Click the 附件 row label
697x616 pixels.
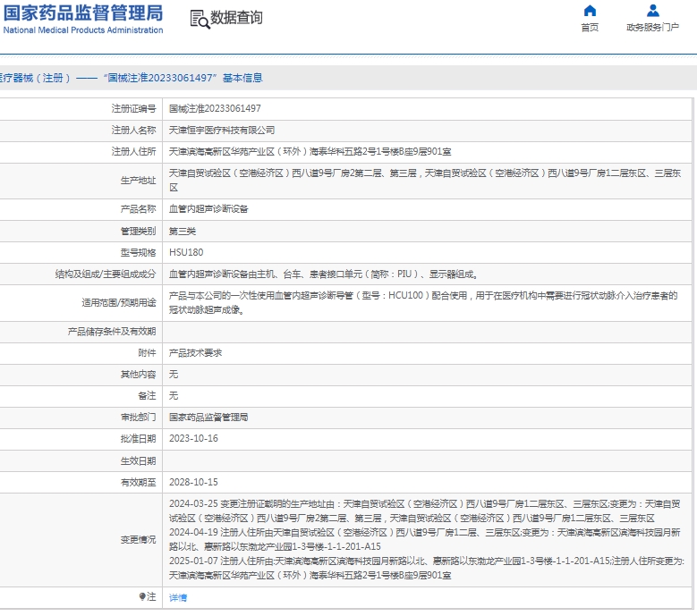(147, 353)
